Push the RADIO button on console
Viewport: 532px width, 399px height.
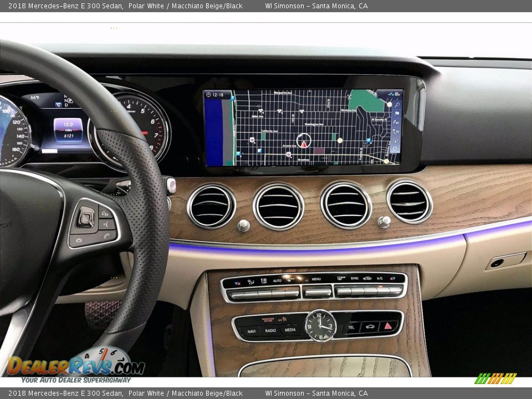point(270,330)
